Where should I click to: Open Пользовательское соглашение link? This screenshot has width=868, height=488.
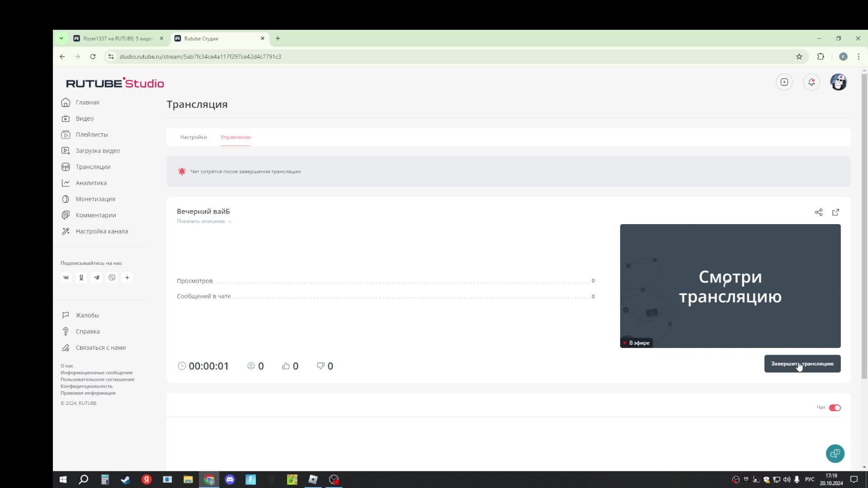97,380
